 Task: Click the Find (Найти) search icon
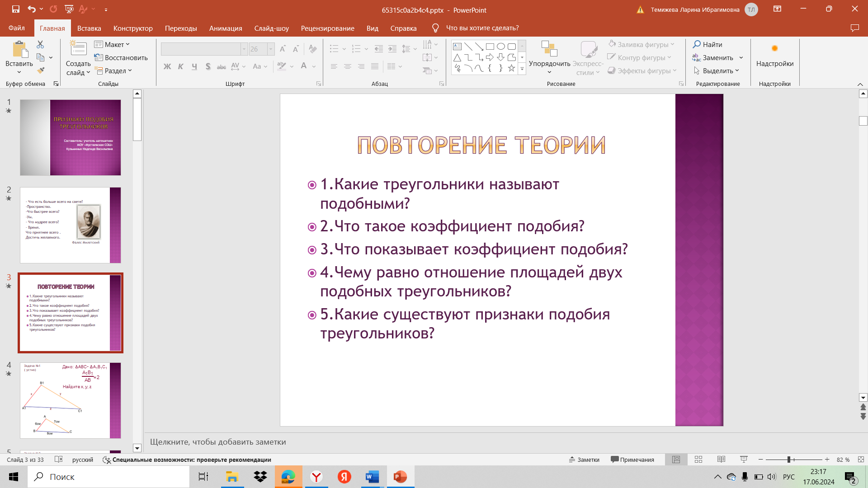(697, 44)
